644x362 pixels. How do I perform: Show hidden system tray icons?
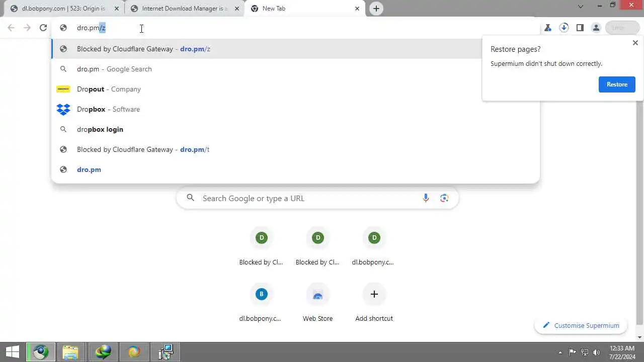[x=560, y=352]
